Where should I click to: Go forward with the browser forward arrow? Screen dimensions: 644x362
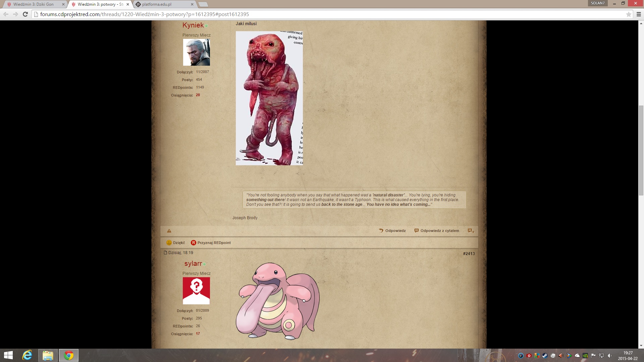15,14
